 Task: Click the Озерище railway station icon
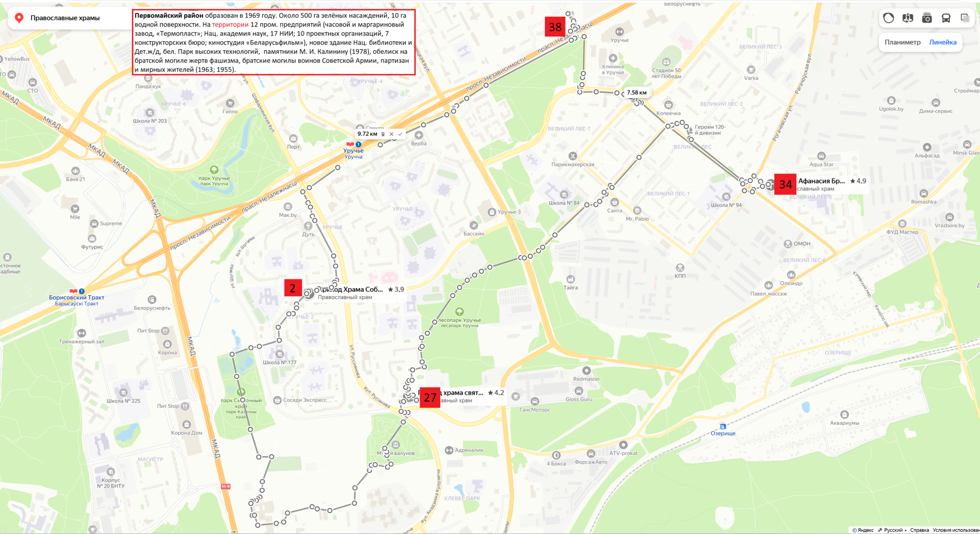[723, 426]
